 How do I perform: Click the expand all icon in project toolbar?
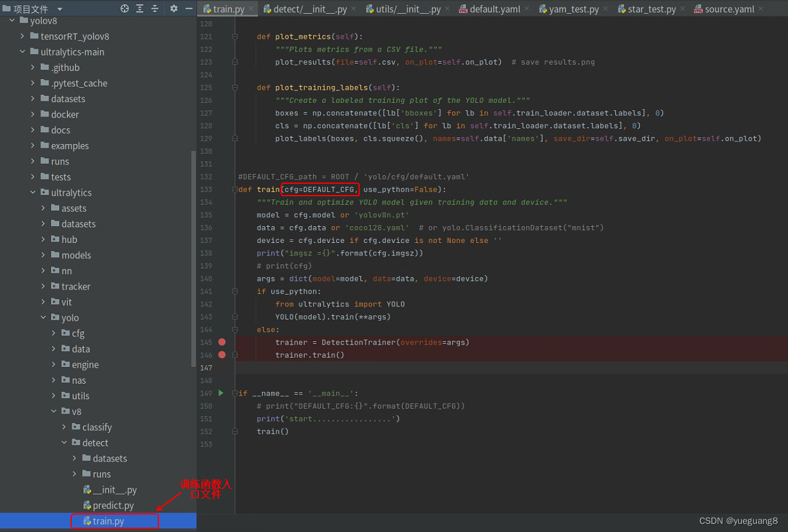pyautogui.click(x=140, y=9)
